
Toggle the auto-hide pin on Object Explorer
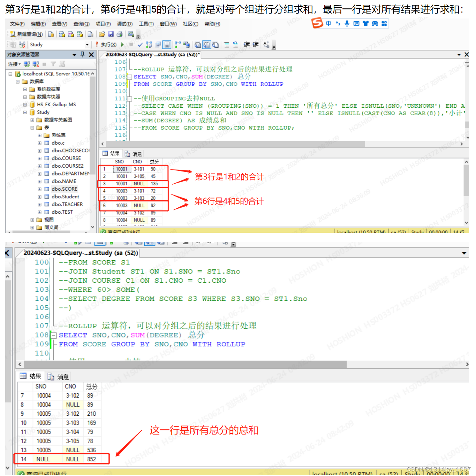(83, 54)
